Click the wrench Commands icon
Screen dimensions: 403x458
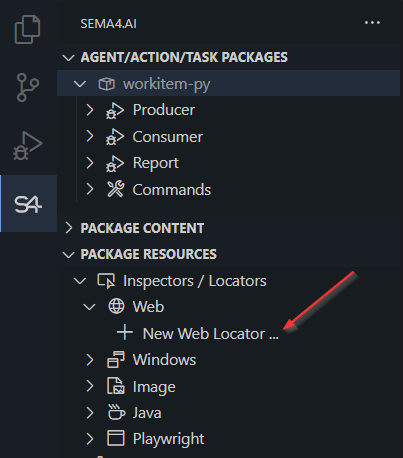pyautogui.click(x=115, y=189)
